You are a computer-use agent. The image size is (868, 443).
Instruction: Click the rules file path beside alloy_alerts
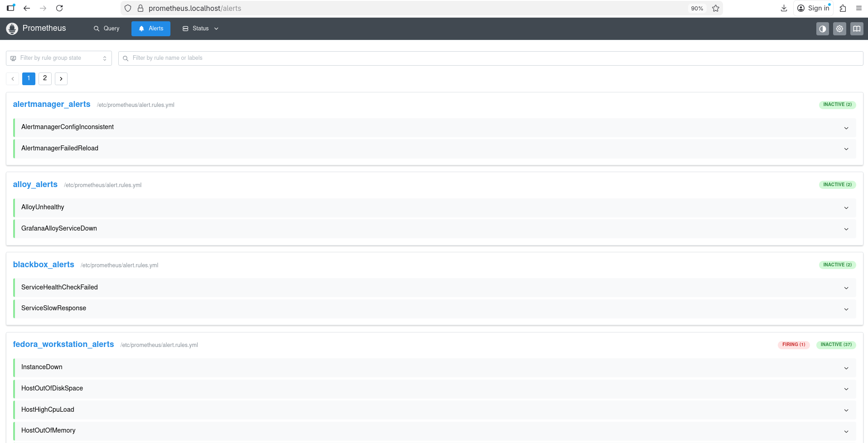(x=103, y=185)
